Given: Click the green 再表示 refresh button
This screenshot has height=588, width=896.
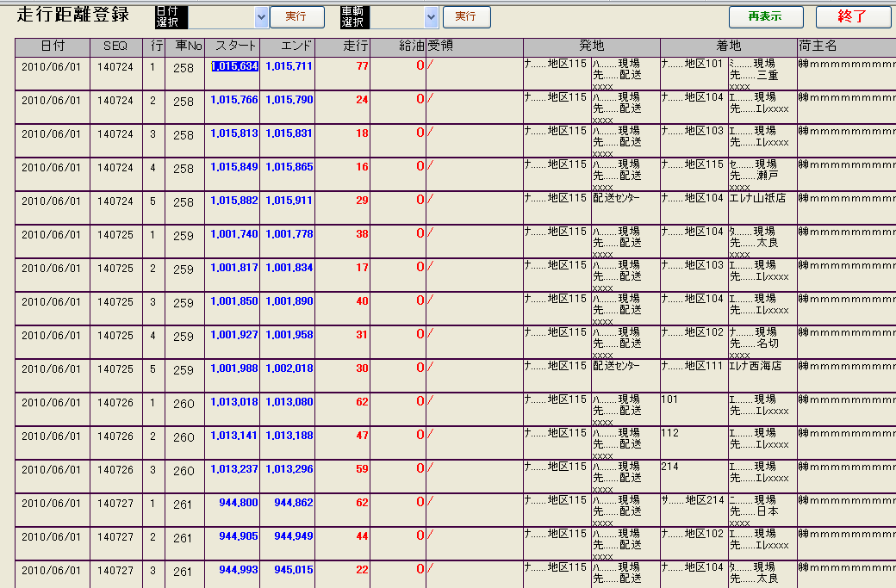Looking at the screenshot, I should (765, 17).
